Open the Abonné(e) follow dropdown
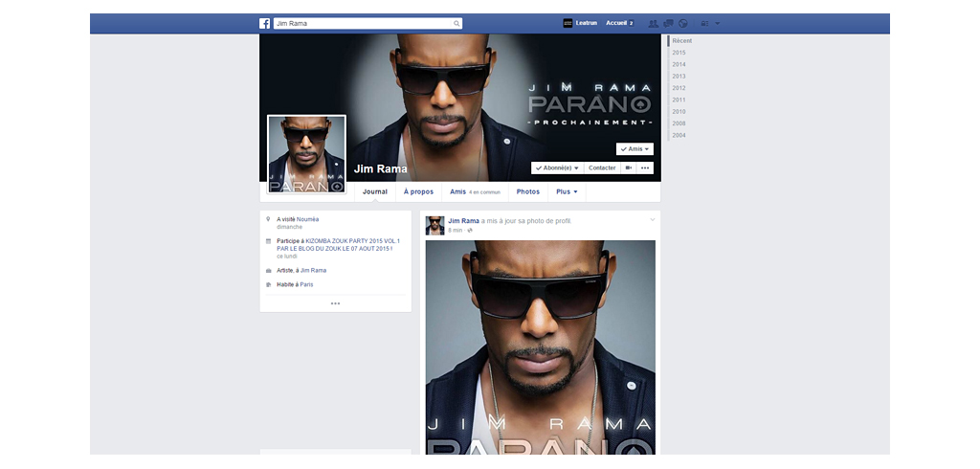Image resolution: width=980 pixels, height=469 pixels. point(558,168)
